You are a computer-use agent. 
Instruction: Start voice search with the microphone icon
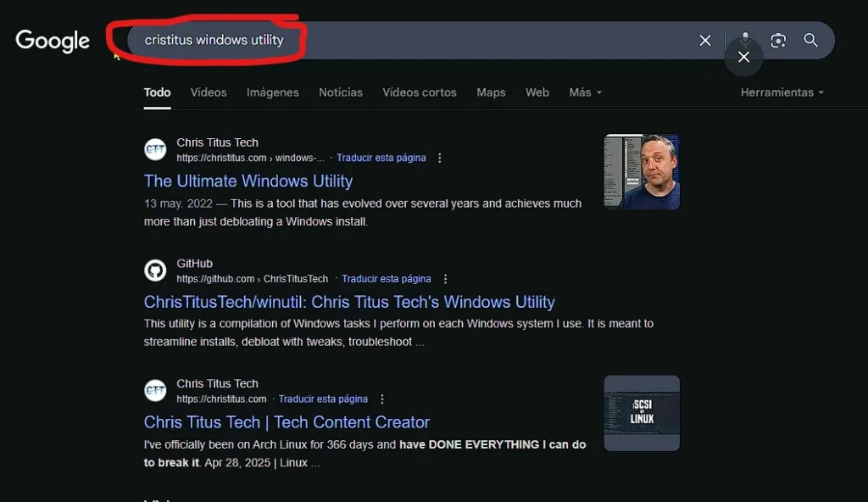[745, 39]
